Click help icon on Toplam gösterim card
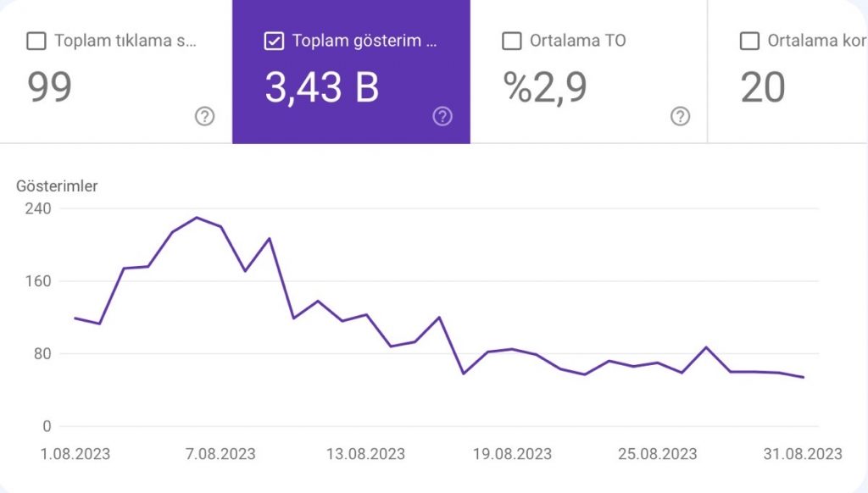 [442, 117]
